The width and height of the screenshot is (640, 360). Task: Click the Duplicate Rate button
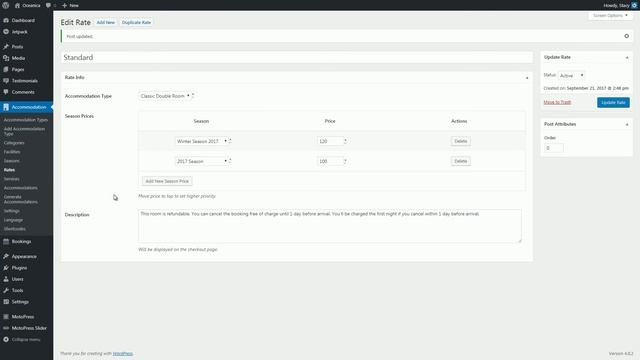tap(136, 22)
